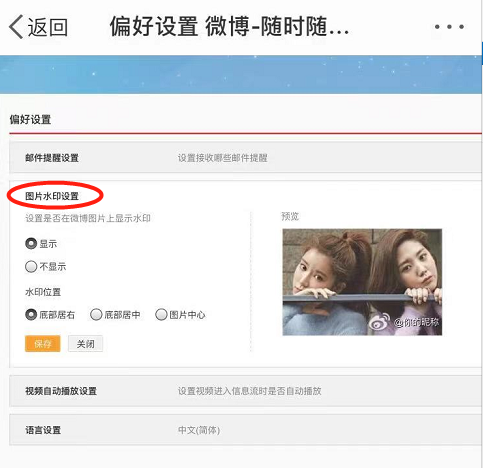Choose 图片中心 watermark position
The width and height of the screenshot is (483, 468).
[x=161, y=315]
